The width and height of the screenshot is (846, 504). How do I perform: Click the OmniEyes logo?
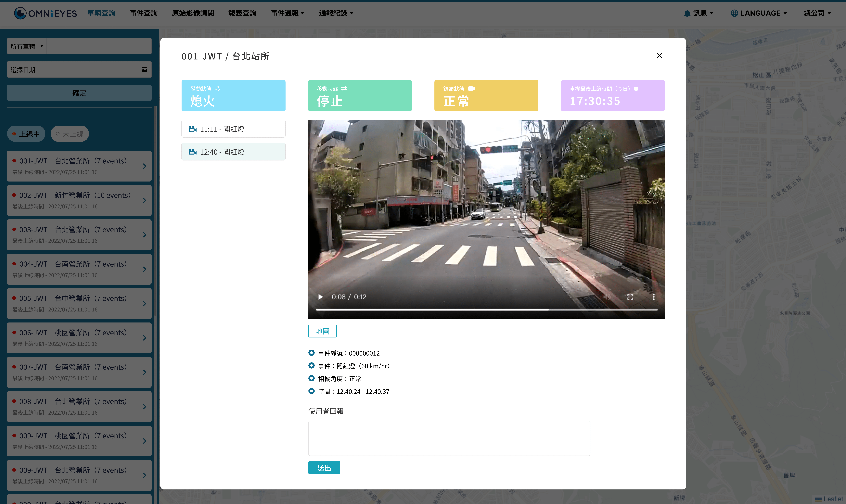(45, 13)
